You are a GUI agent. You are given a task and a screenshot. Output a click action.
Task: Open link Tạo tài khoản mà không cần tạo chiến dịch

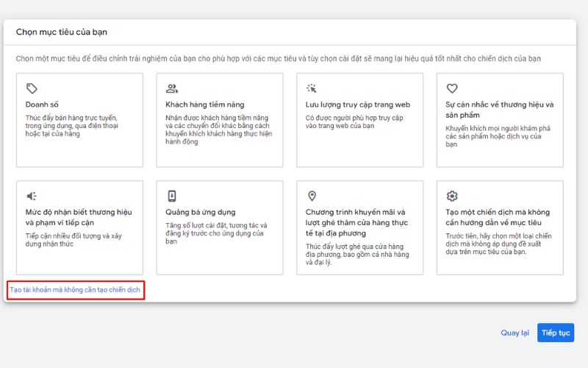click(x=75, y=290)
